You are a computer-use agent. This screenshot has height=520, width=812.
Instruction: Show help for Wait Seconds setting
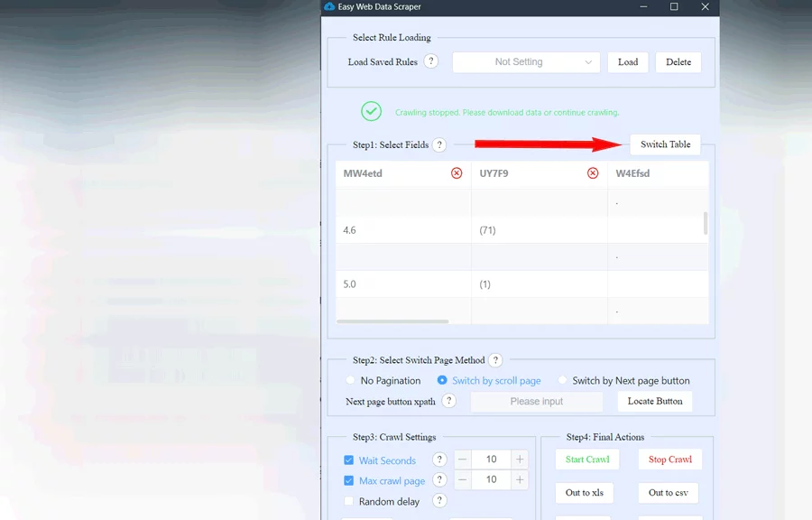(439, 460)
